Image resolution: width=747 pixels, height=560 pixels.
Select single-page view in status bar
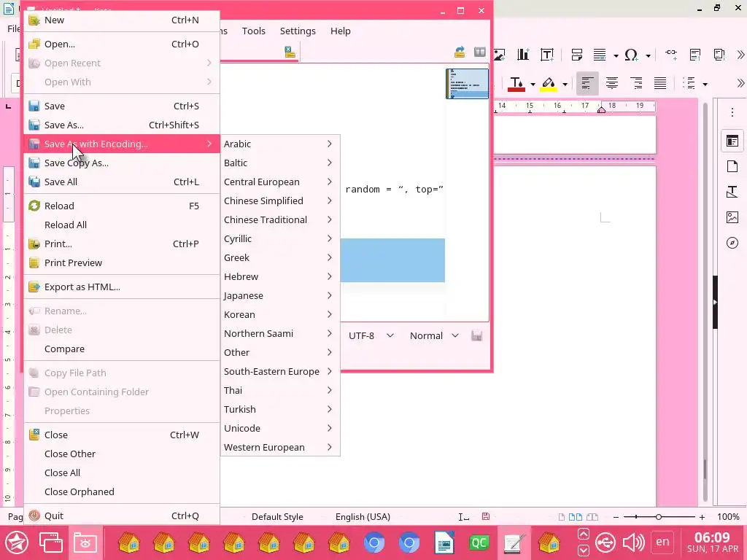point(562,517)
